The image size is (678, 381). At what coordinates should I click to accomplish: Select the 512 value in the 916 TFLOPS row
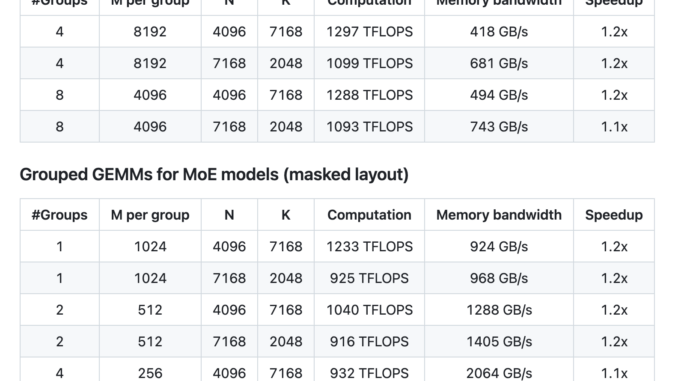[x=150, y=341]
